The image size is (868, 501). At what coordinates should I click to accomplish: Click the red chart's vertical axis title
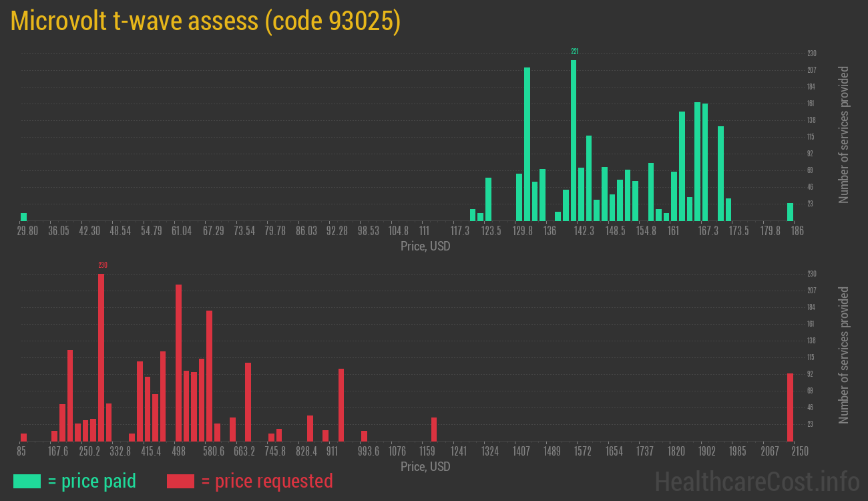844,355
